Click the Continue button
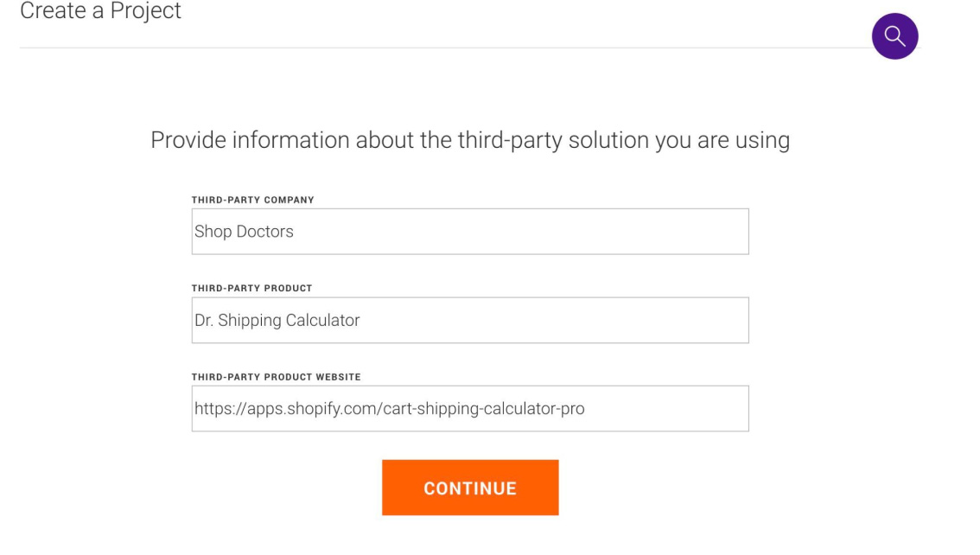980x555 pixels. click(470, 488)
